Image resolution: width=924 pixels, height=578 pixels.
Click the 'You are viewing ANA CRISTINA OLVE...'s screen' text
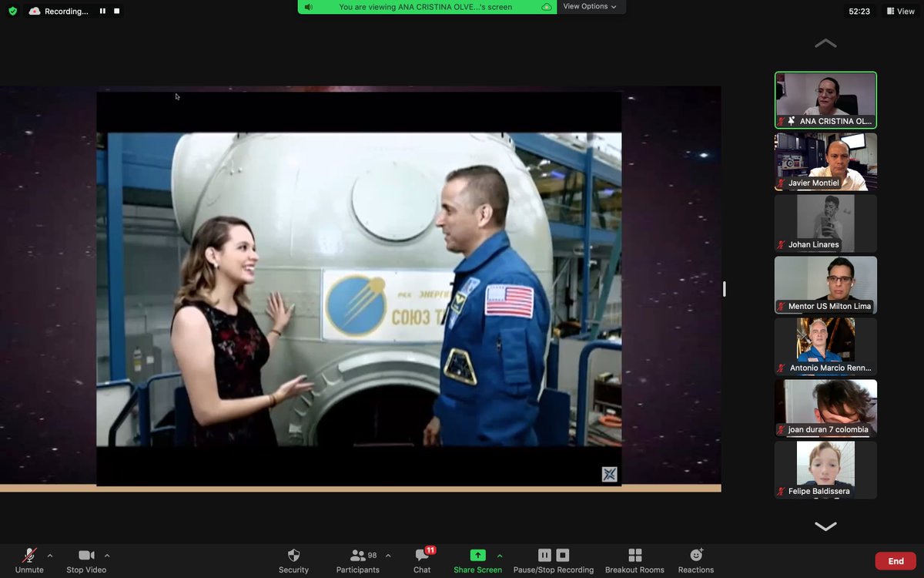click(425, 7)
